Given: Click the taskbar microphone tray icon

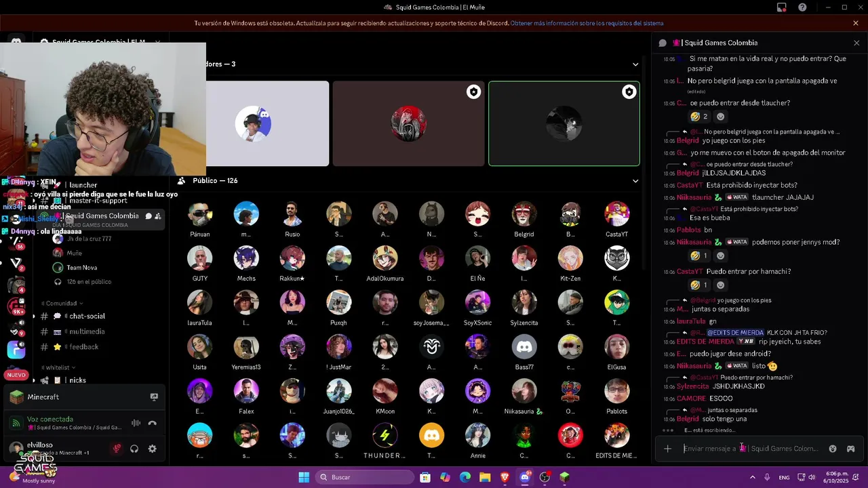Looking at the screenshot, I should pyautogui.click(x=767, y=477).
